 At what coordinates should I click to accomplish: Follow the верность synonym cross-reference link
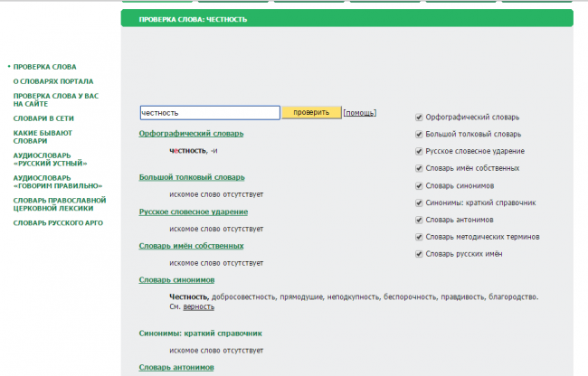[199, 307]
